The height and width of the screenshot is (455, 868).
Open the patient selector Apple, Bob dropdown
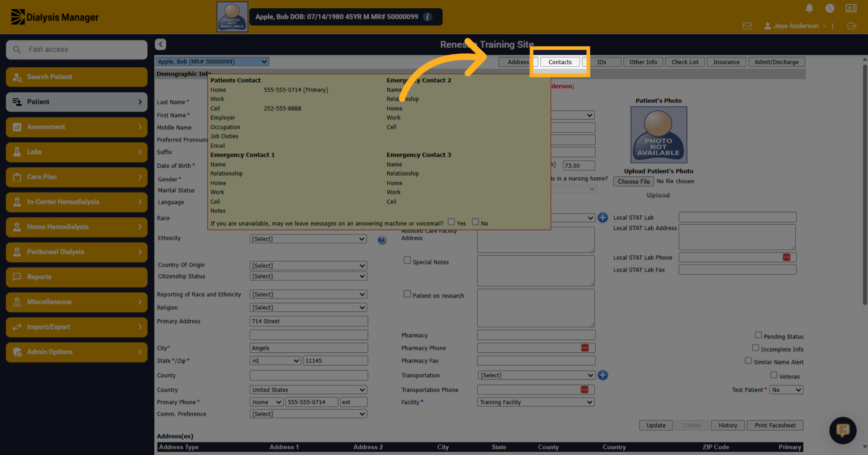click(x=212, y=62)
